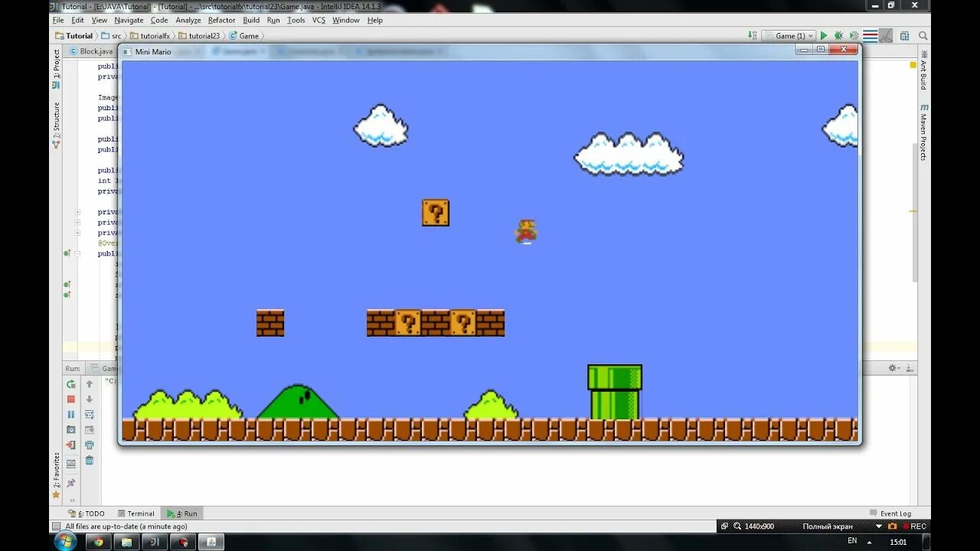
Task: Open Run panel settings gear icon
Action: 893,368
